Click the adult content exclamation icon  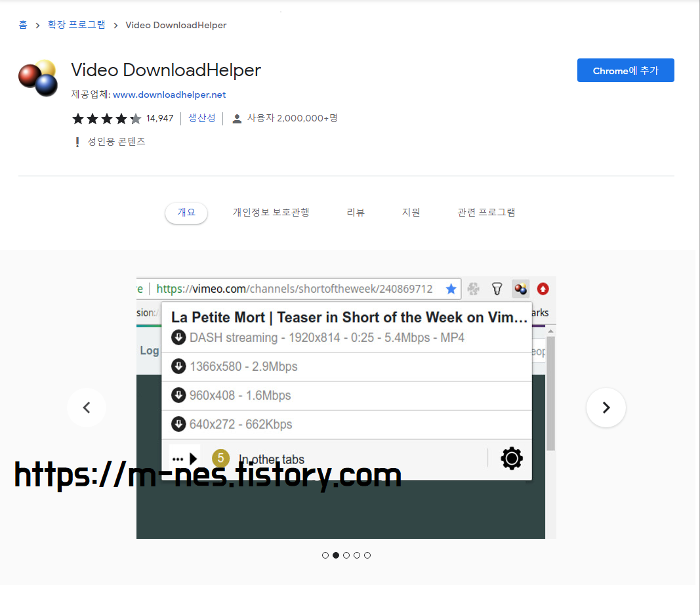click(x=77, y=142)
